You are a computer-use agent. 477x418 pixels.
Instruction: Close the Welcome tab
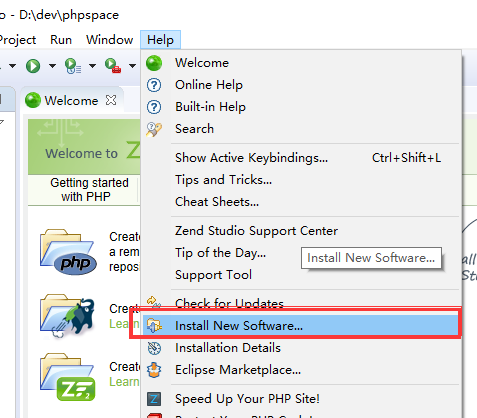[111, 100]
